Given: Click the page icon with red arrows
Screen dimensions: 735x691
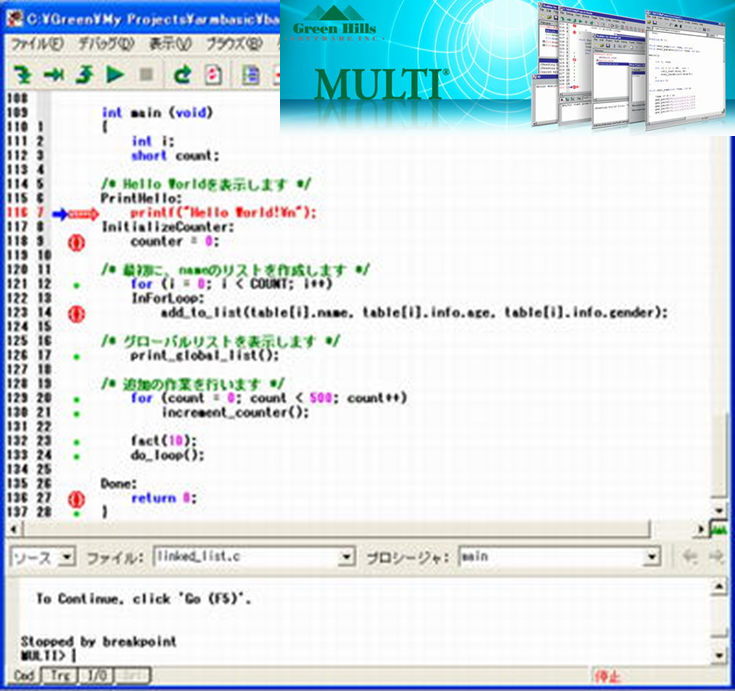Looking at the screenshot, I should click(213, 75).
